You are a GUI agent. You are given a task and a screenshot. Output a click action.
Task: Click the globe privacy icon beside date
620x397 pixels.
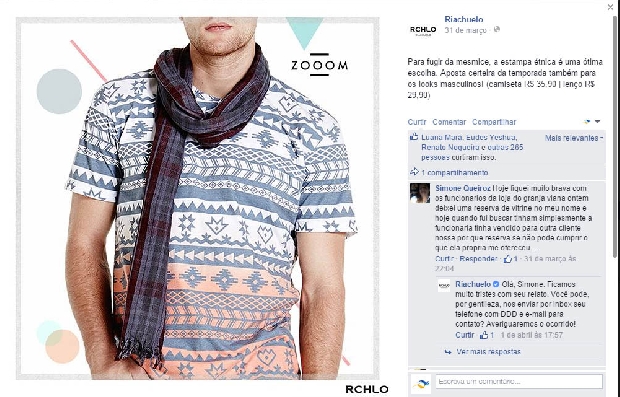497,29
